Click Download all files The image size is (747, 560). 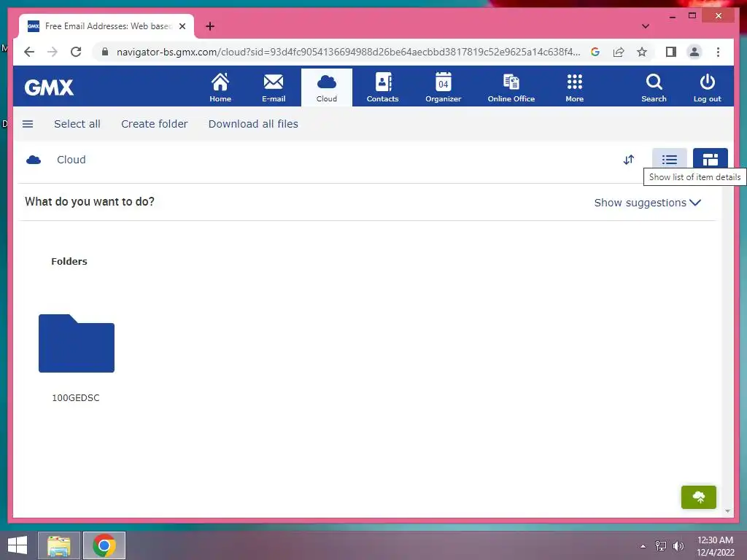253,124
